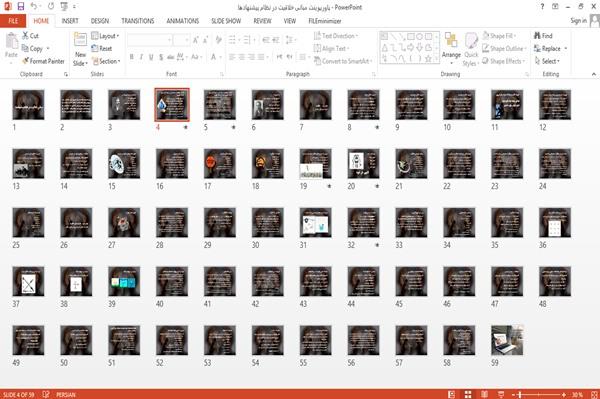
Task: Click the Convert to SmartArt icon
Action: [317, 61]
